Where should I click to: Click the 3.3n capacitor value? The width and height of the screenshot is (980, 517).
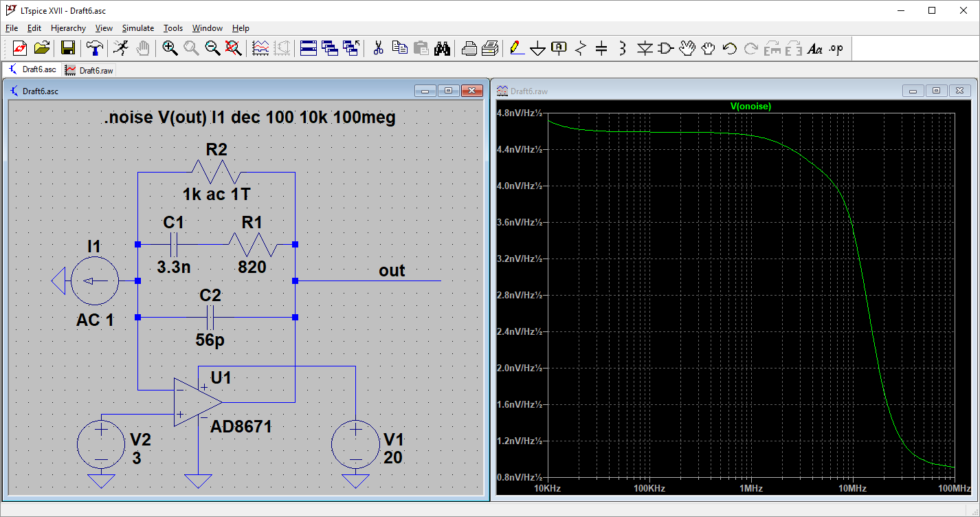click(x=173, y=267)
